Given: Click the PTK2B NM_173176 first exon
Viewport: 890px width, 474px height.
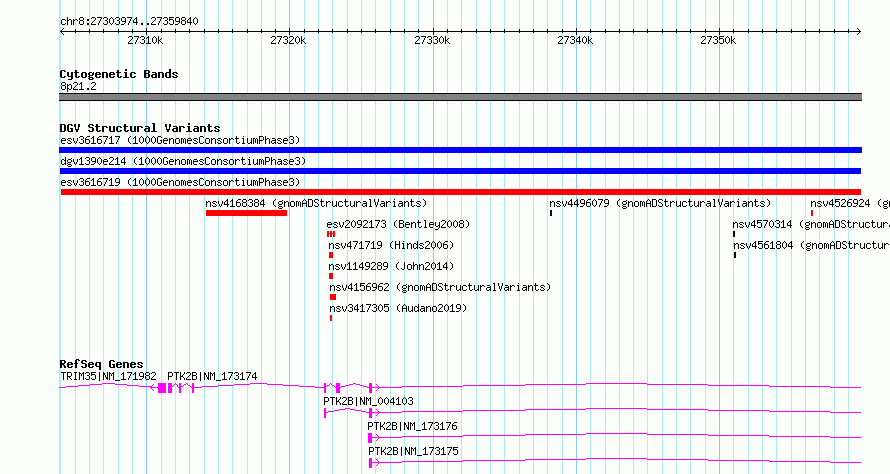Looking at the screenshot, I should point(370,438).
